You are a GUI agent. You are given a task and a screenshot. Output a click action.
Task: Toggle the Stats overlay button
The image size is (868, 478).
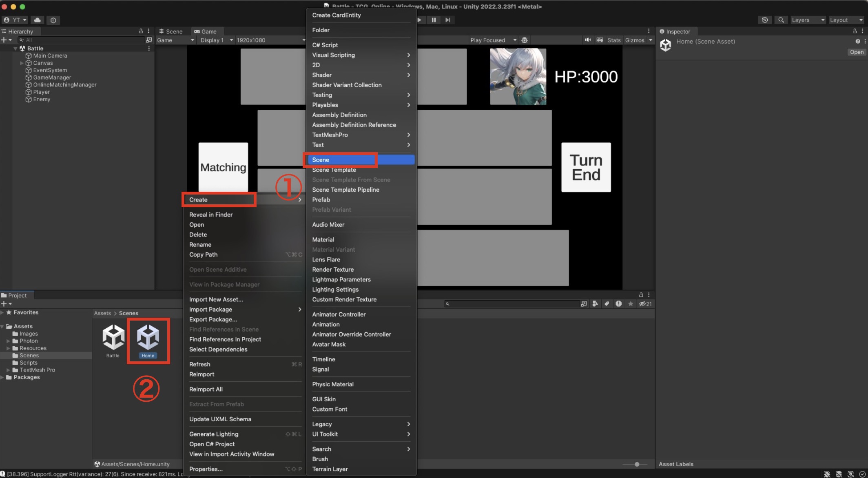coord(613,40)
